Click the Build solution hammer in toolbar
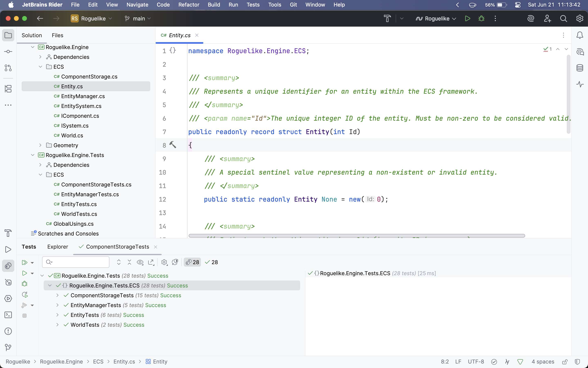This screenshot has width=588, height=368. tap(387, 18)
